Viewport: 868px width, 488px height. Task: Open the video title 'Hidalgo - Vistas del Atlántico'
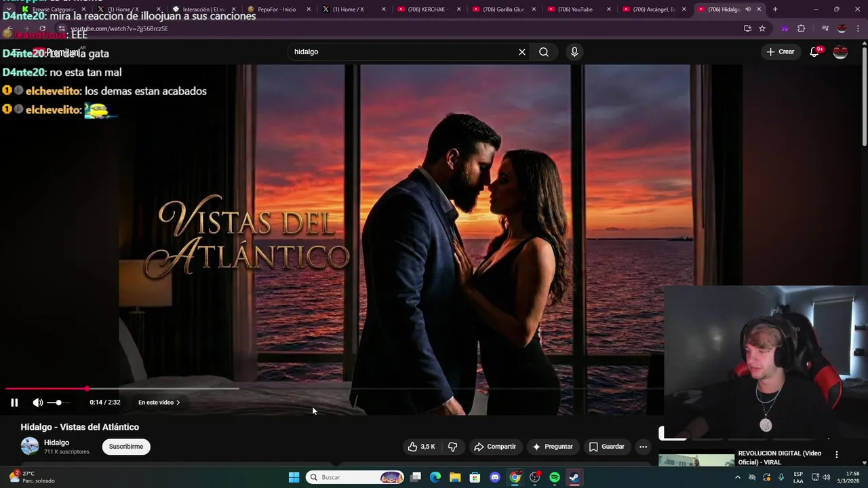point(80,427)
